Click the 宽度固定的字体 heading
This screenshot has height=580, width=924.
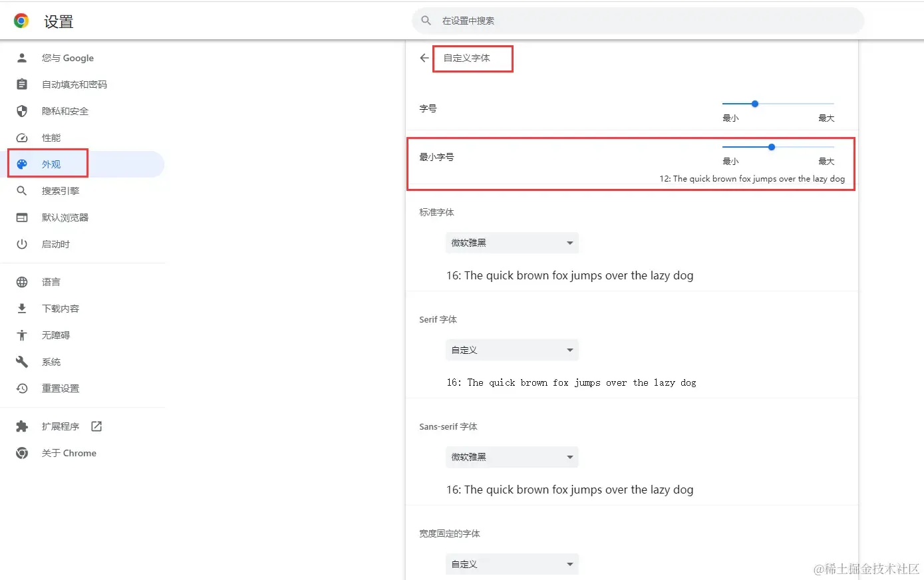click(450, 533)
